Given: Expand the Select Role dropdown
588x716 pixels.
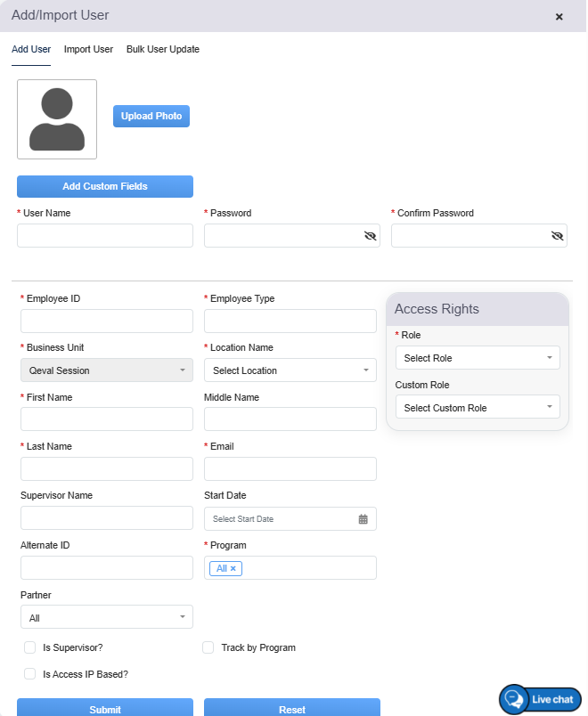Looking at the screenshot, I should (478, 358).
